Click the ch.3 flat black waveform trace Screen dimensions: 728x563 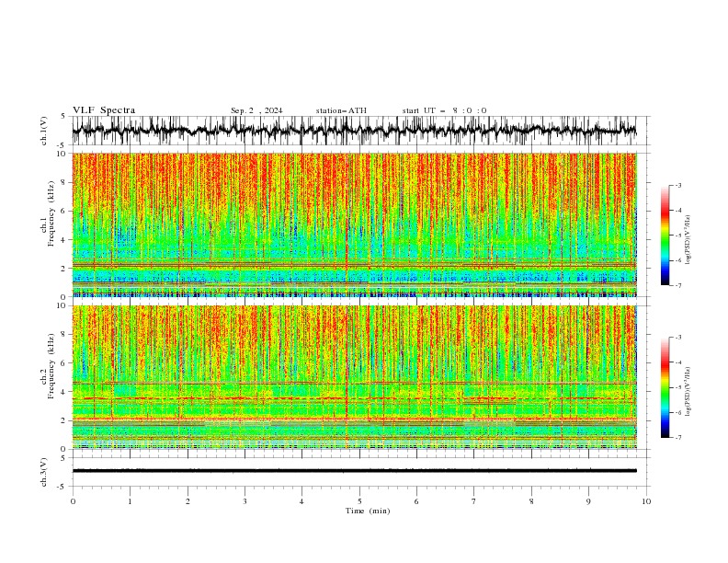tap(354, 471)
